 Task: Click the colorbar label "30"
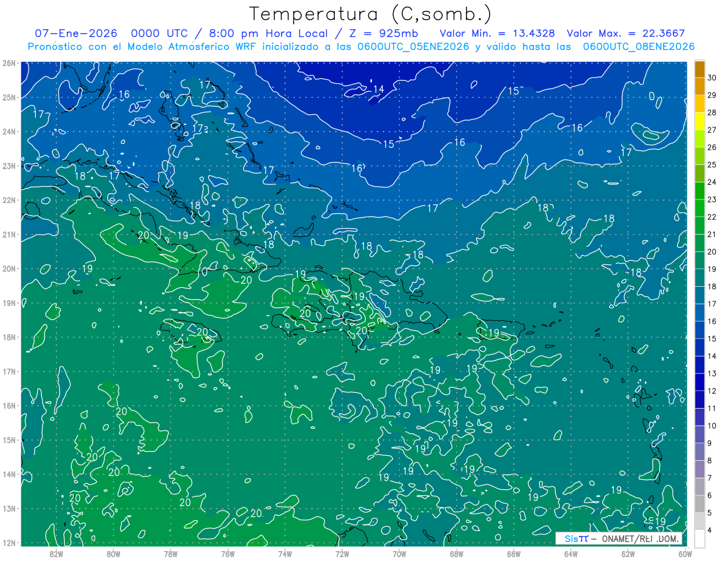click(x=712, y=78)
